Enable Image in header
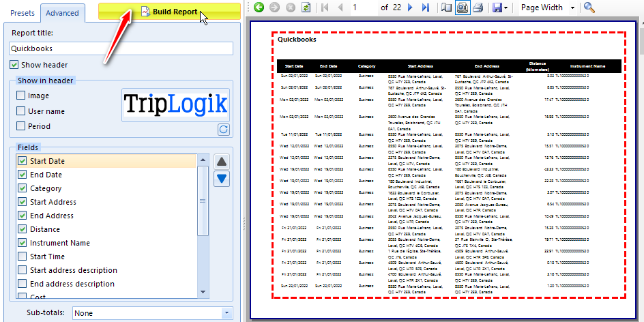The image size is (644, 322). coord(21,96)
